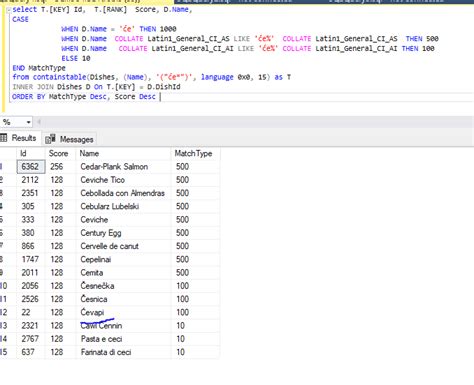Click the INNER JOIN line in editor

pos(96,87)
